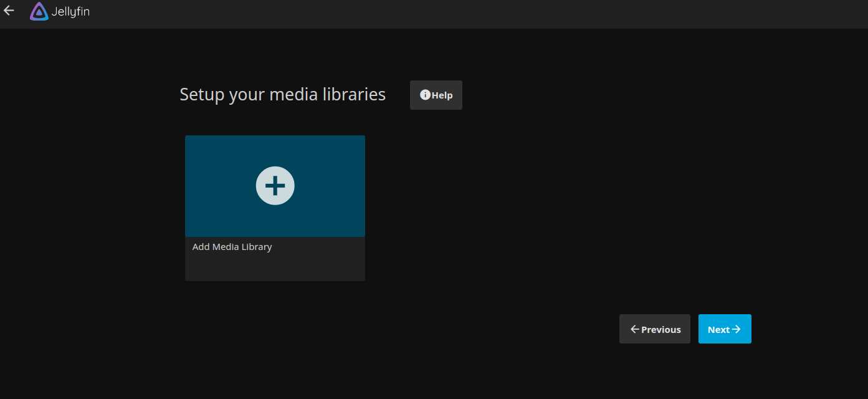This screenshot has width=868, height=399.
Task: Click the Jellyfin wordmark text
Action: (70, 11)
